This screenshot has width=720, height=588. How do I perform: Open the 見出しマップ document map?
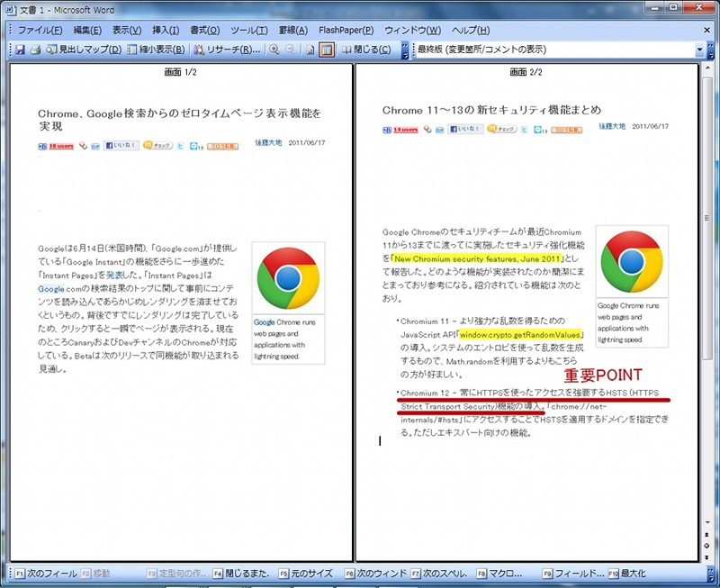[84, 50]
